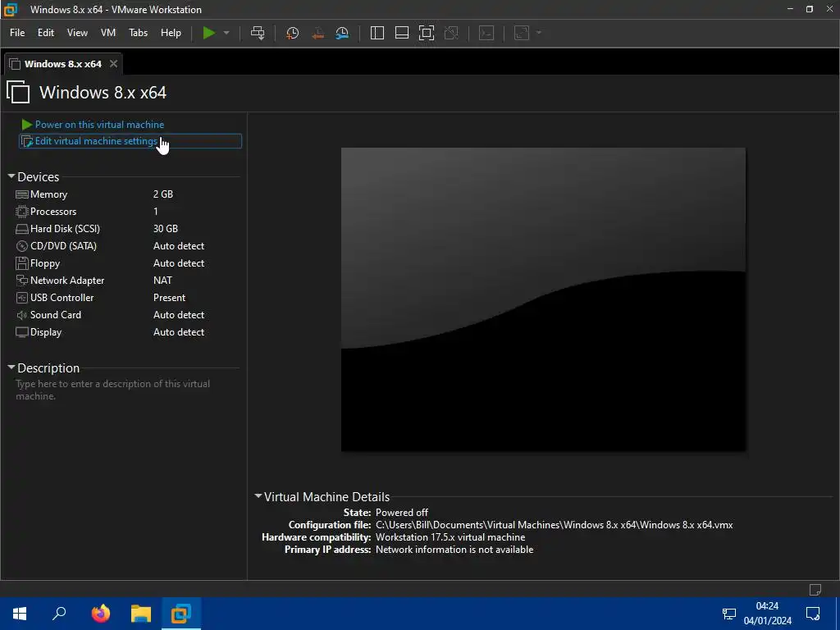Click the CD/DVD (SATA) device icon
840x630 pixels.
tap(22, 246)
